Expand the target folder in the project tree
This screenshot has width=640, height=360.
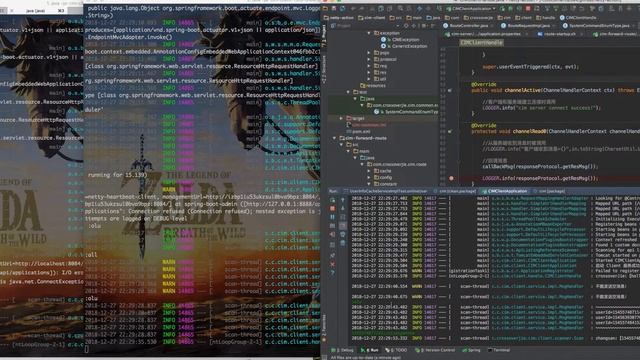click(342, 118)
